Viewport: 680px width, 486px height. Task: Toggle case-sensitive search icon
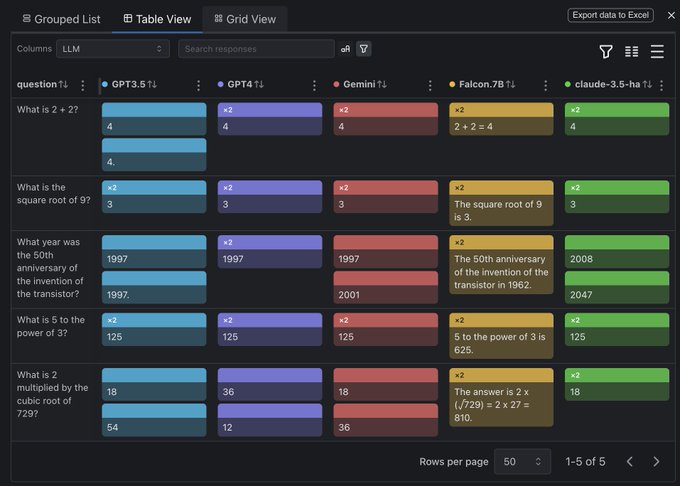[345, 49]
